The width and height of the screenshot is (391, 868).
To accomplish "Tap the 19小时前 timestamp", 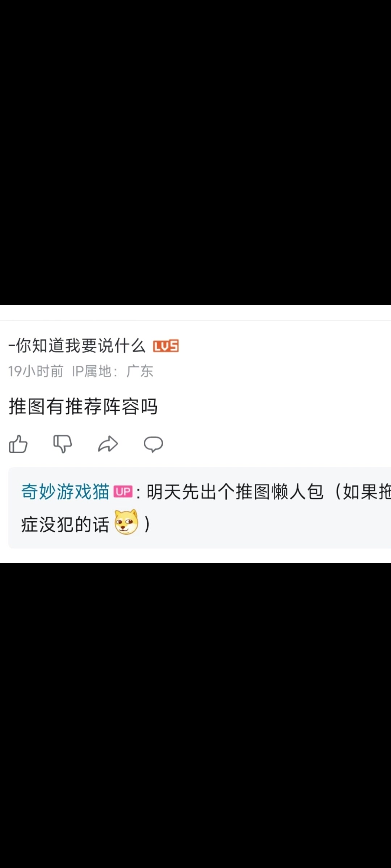I will point(36,371).
